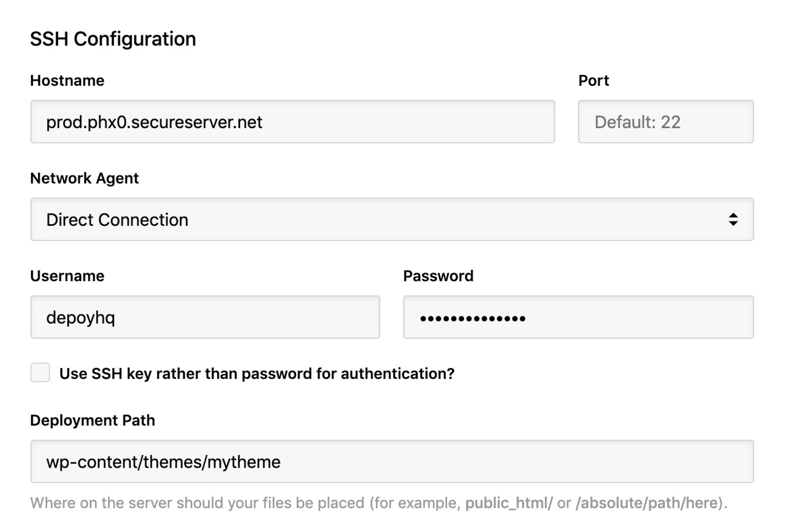
Task: Click the /absolute/path/here example text
Action: click(646, 503)
